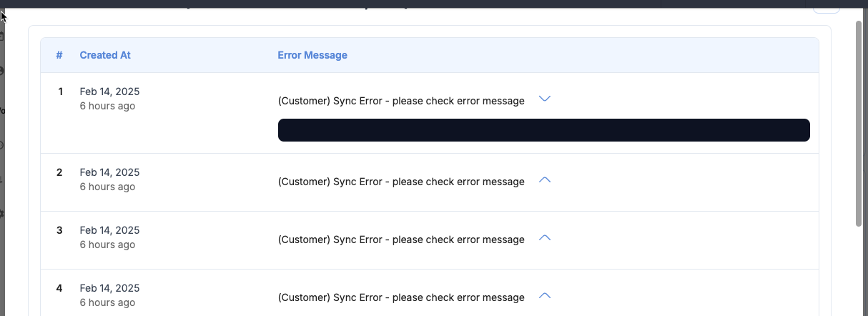Select the Sync Error text in row 2
Viewport: 868px width, 316px height.
[x=401, y=182]
